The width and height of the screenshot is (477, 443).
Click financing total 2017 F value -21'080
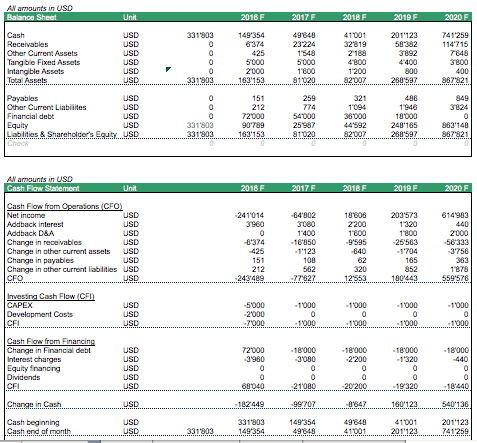click(303, 386)
